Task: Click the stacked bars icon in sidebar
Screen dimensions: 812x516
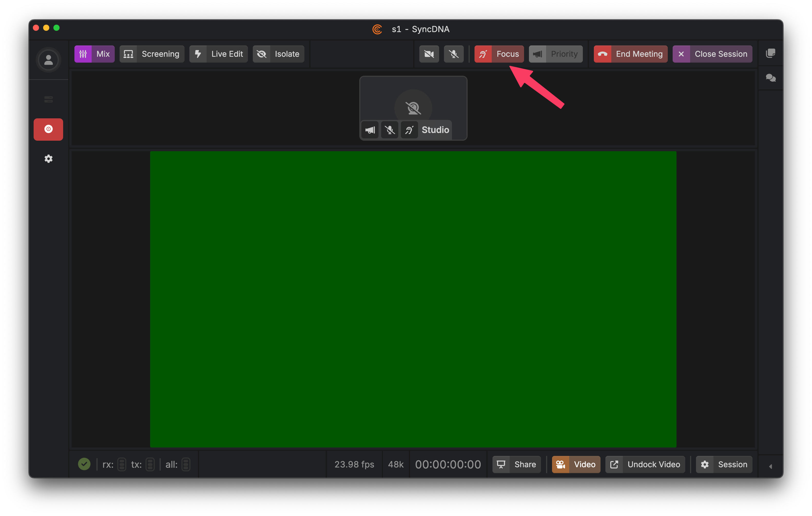Action: [x=49, y=99]
